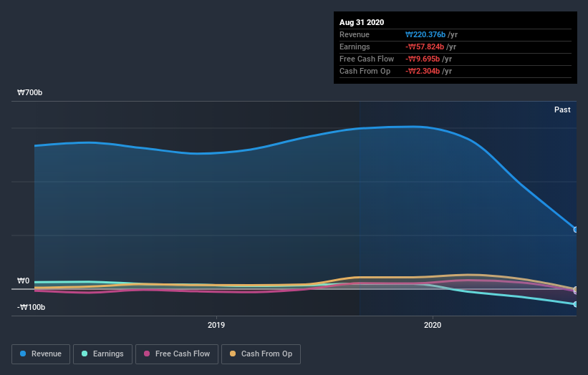Toggle the Cash From Op legend button
The height and width of the screenshot is (375, 588).
(x=261, y=354)
